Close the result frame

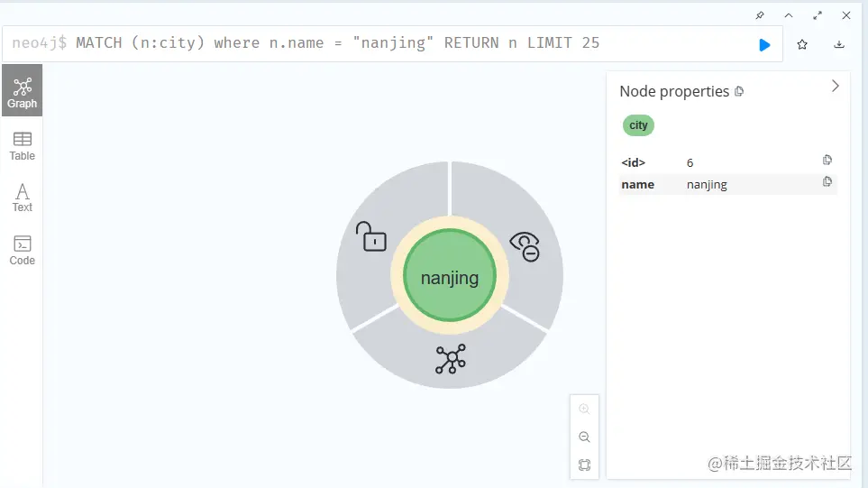tap(846, 15)
